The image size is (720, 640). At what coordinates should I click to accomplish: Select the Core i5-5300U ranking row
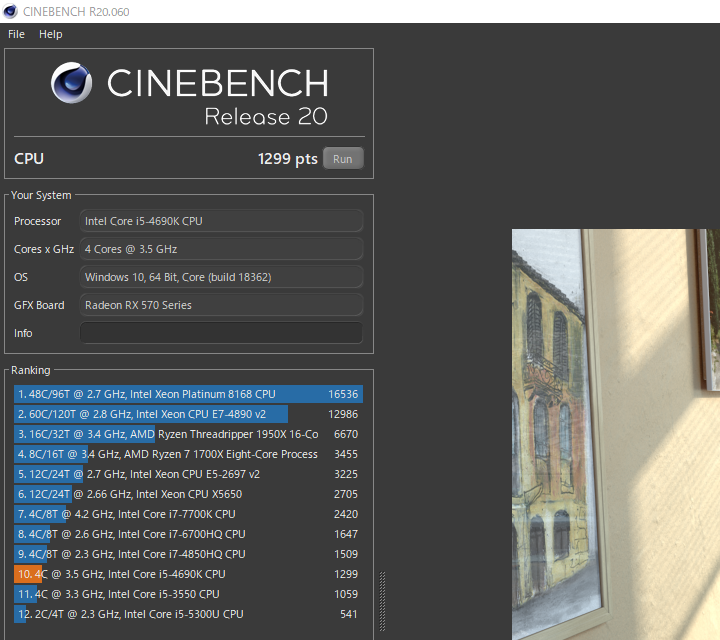pos(188,614)
